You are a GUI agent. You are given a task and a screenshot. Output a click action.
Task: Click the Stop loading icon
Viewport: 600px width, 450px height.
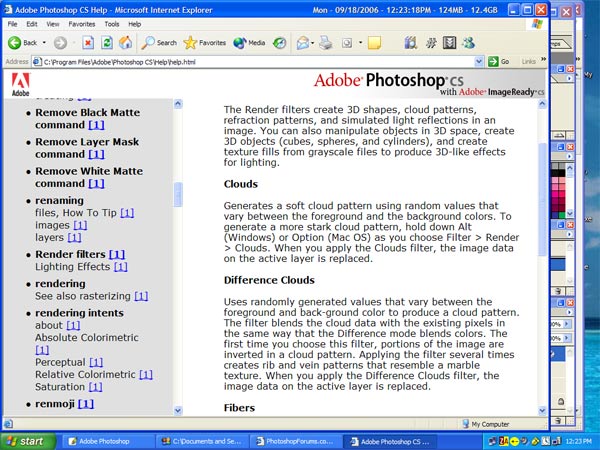click(89, 43)
